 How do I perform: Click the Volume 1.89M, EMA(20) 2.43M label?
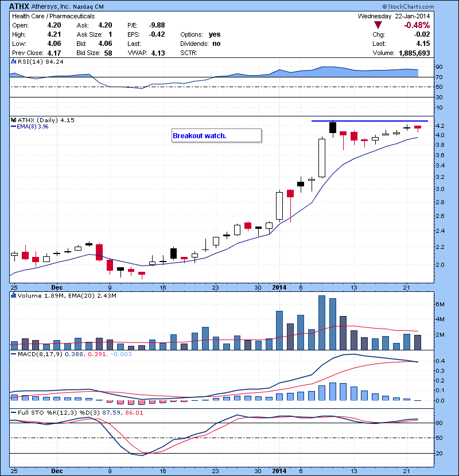[67, 295]
